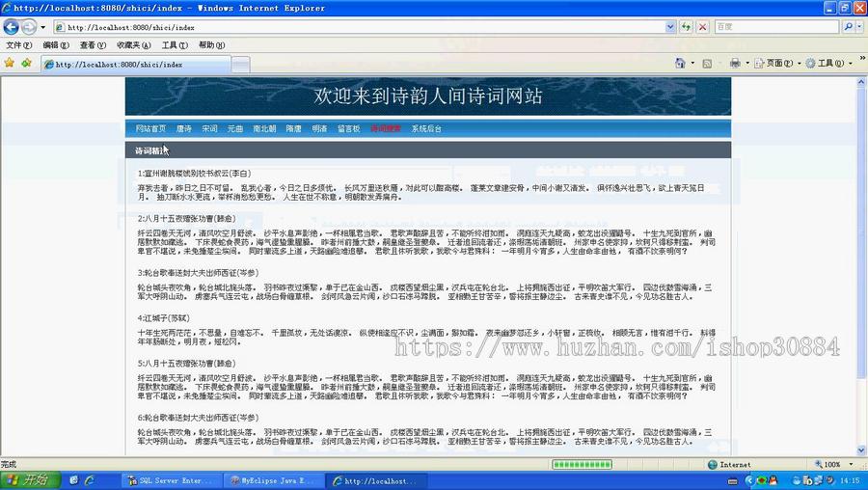The image size is (868, 490).
Task: Click the magnifier search button
Action: [x=848, y=27]
